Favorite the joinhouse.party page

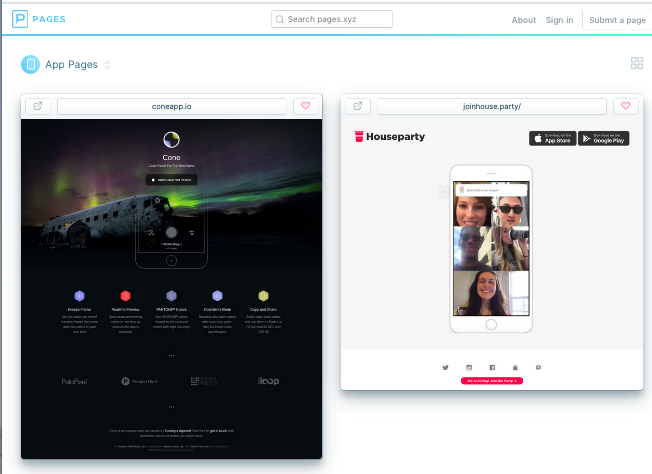(x=626, y=106)
